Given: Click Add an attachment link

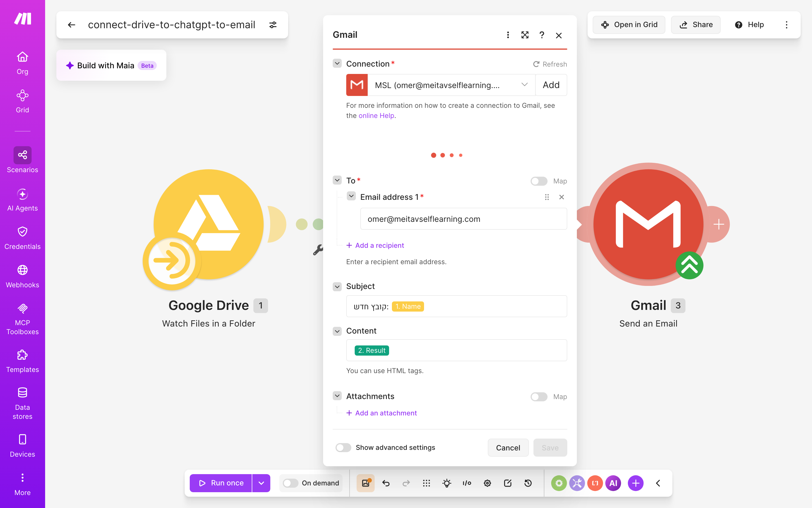Looking at the screenshot, I should click(381, 413).
